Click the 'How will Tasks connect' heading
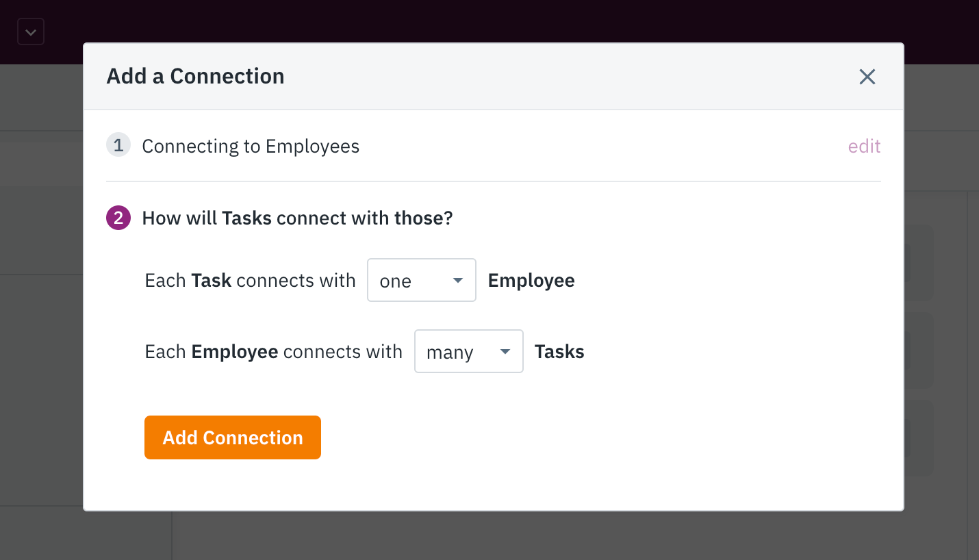This screenshot has height=560, width=979. tap(297, 217)
